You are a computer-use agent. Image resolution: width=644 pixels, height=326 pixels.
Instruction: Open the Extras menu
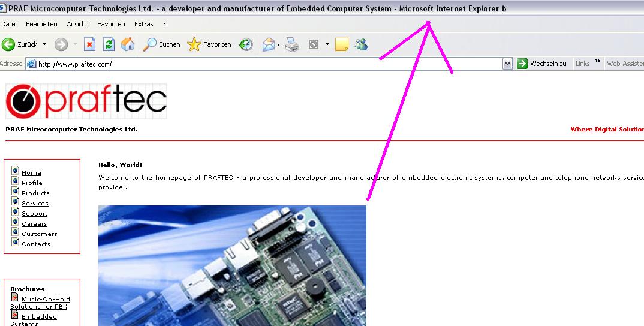pyautogui.click(x=144, y=24)
